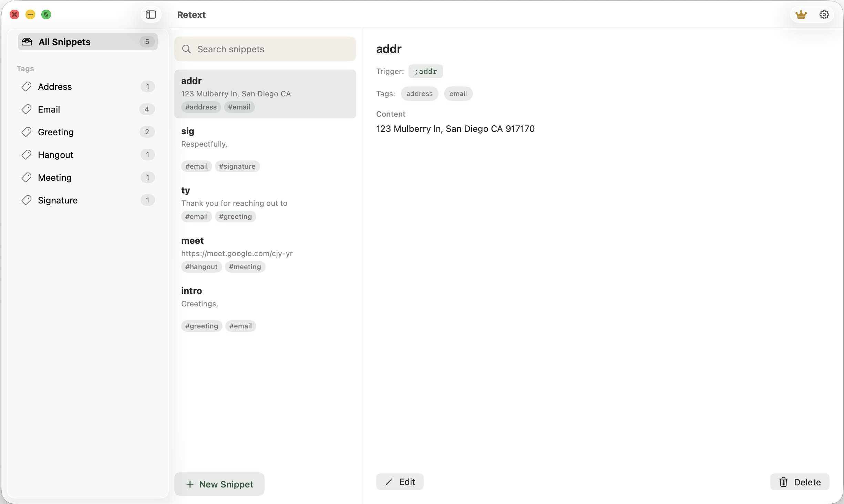Filter by Address tag

tap(88, 86)
